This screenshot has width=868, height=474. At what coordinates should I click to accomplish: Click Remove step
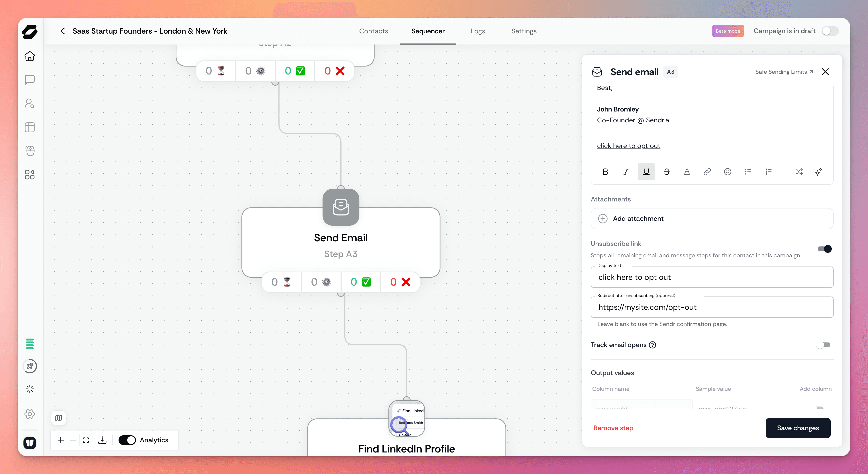point(613,428)
